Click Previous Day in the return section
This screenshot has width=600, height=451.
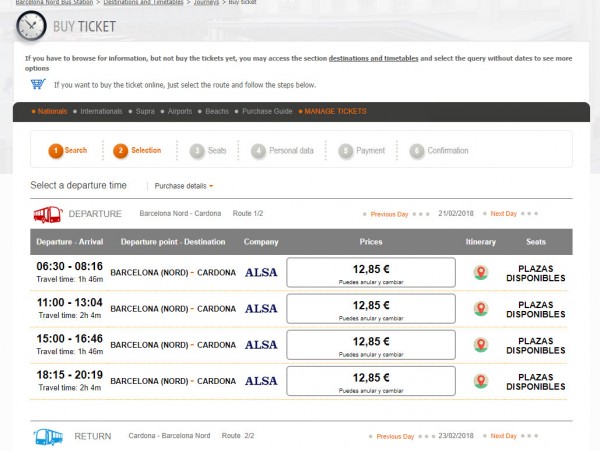click(395, 436)
